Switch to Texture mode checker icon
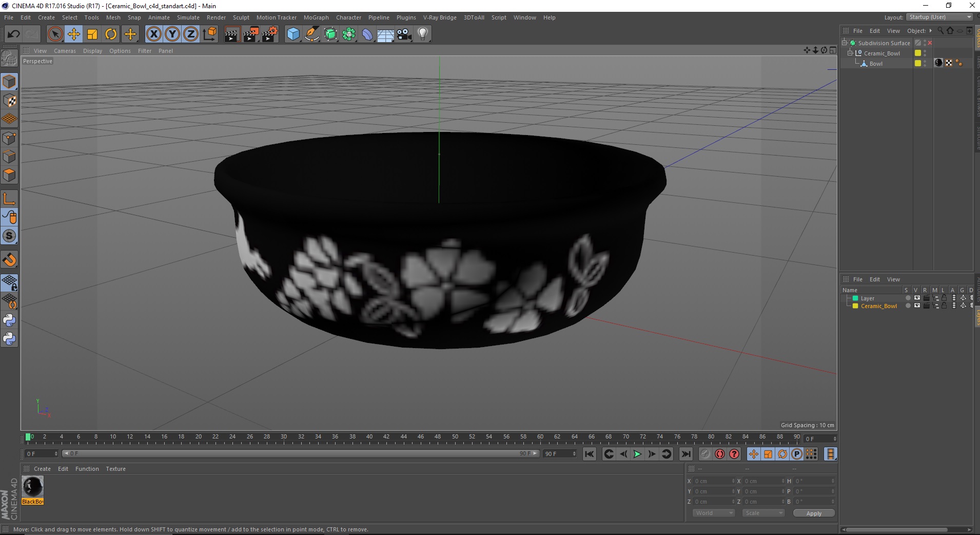 9,101
